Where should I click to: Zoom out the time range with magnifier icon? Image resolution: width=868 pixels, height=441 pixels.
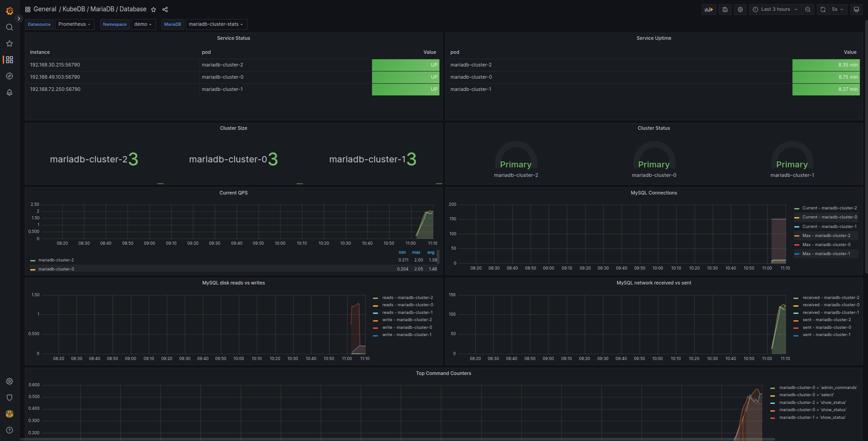(x=808, y=9)
